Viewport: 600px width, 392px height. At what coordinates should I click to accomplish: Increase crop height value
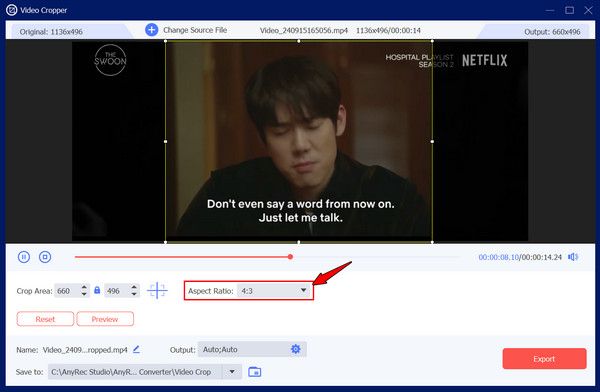click(134, 287)
